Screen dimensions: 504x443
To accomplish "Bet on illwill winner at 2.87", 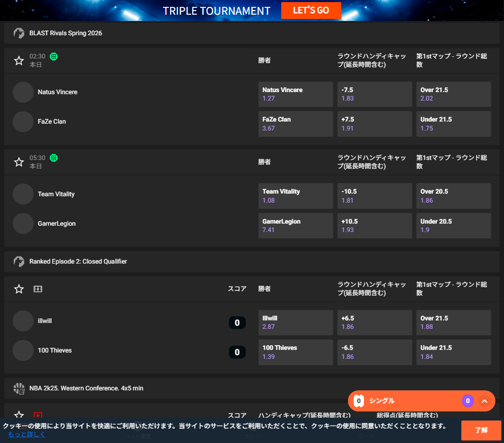I will (x=296, y=323).
